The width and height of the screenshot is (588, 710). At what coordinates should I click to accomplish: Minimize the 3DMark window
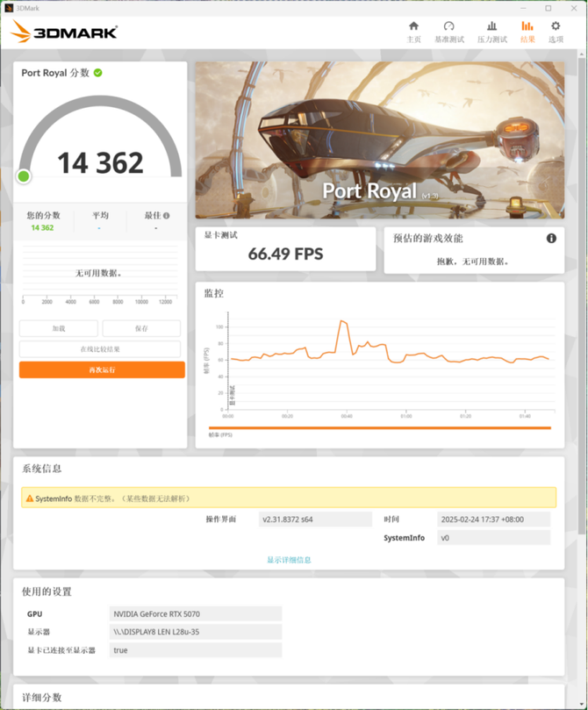(x=523, y=8)
